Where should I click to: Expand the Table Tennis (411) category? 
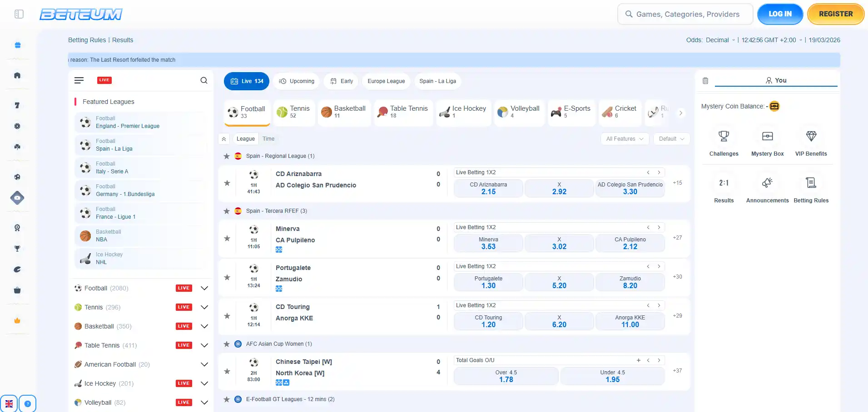tap(204, 345)
